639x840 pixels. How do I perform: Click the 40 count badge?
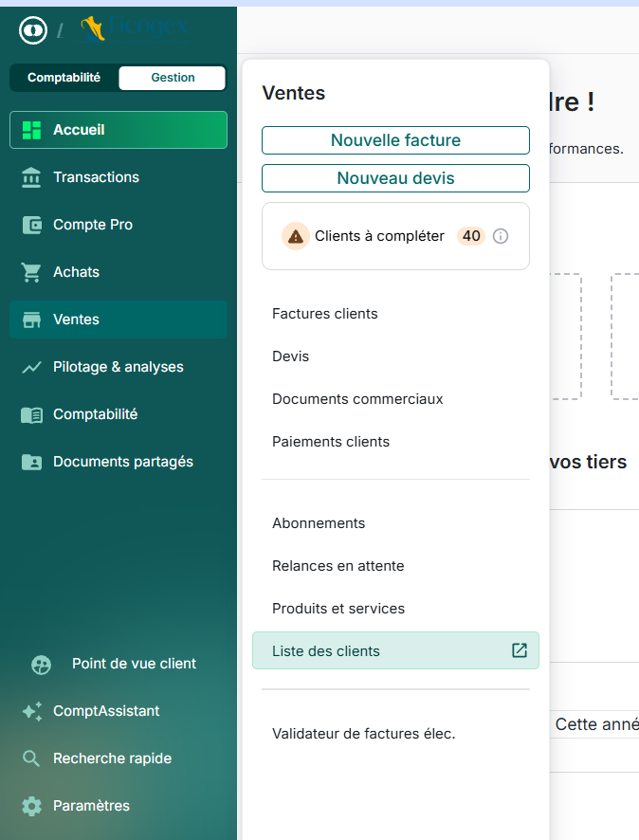pyautogui.click(x=471, y=236)
